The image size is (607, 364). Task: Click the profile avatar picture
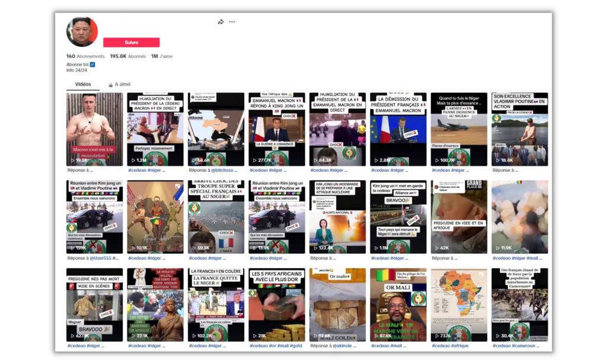[82, 32]
